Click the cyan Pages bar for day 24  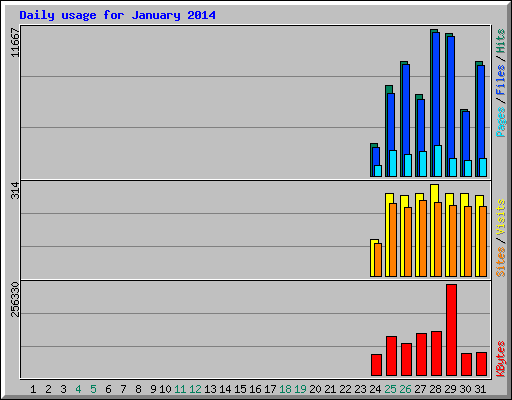(378, 171)
